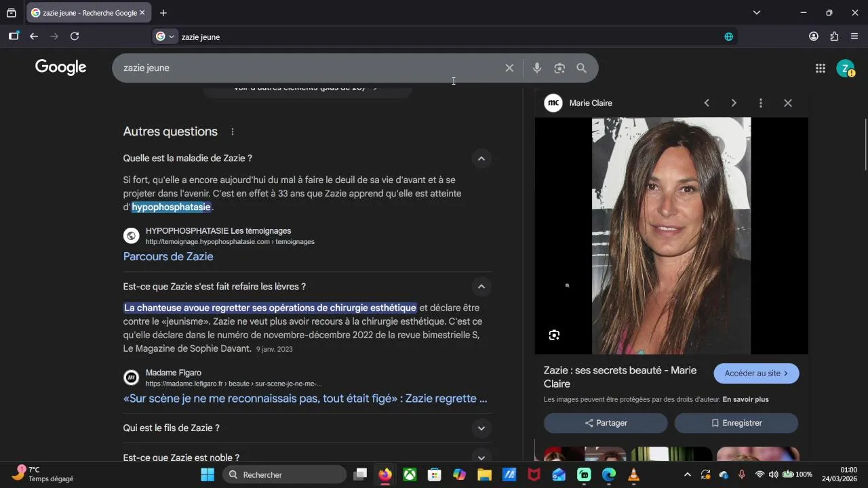
Task: Open the Parcours de Zazie link
Action: tap(168, 257)
